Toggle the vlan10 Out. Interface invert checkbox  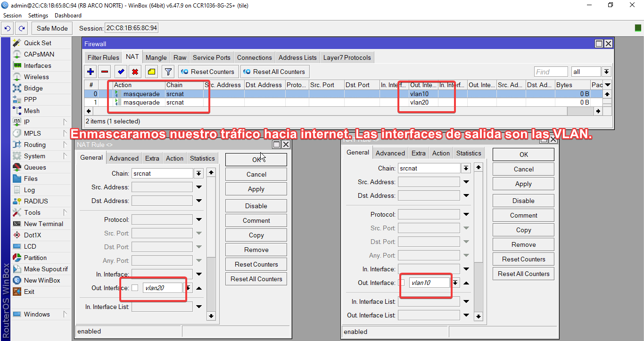(x=402, y=283)
